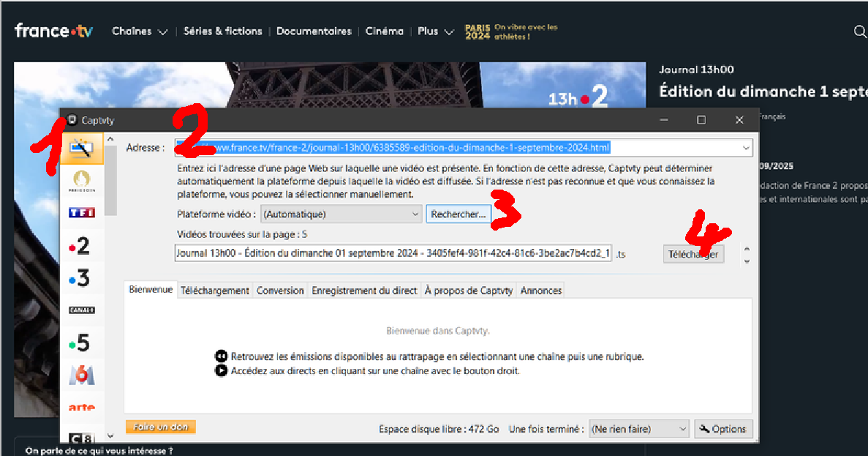868x456 pixels.
Task: Click the Paris 2024 banner on france.tv
Action: tap(511, 31)
